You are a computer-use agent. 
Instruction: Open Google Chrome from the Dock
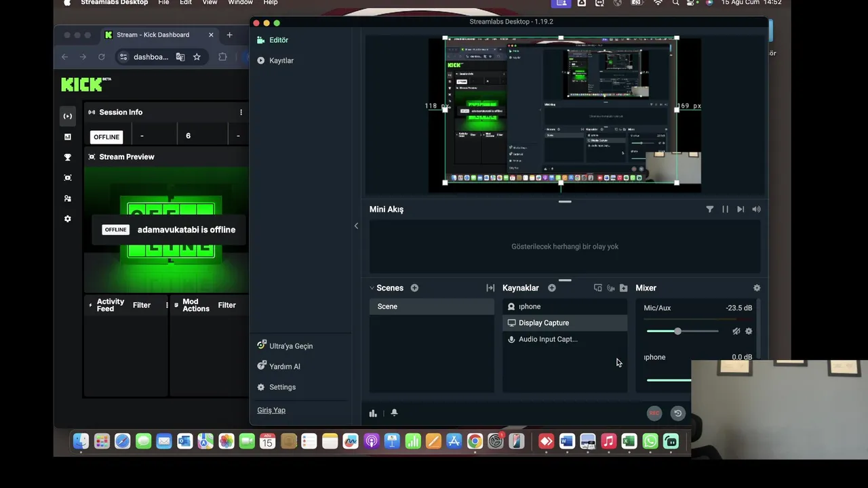point(475,442)
